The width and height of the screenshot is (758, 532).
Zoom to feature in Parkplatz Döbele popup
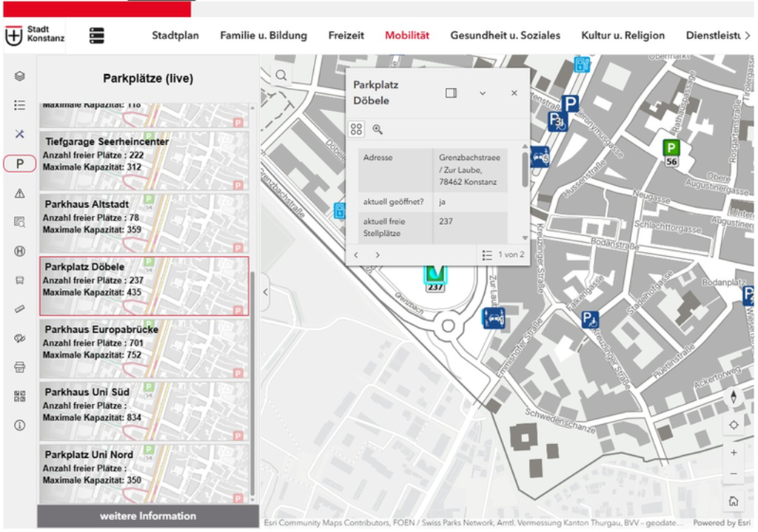click(378, 129)
